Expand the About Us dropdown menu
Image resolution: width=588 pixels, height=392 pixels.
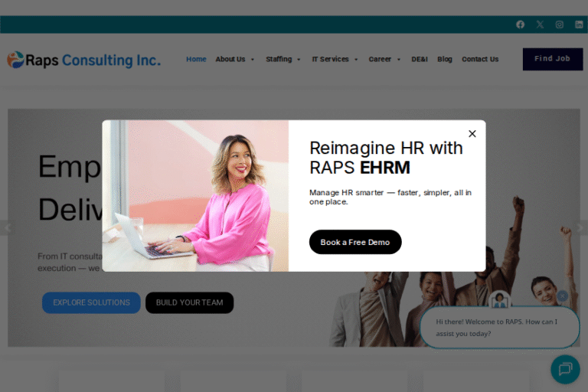coord(234,60)
